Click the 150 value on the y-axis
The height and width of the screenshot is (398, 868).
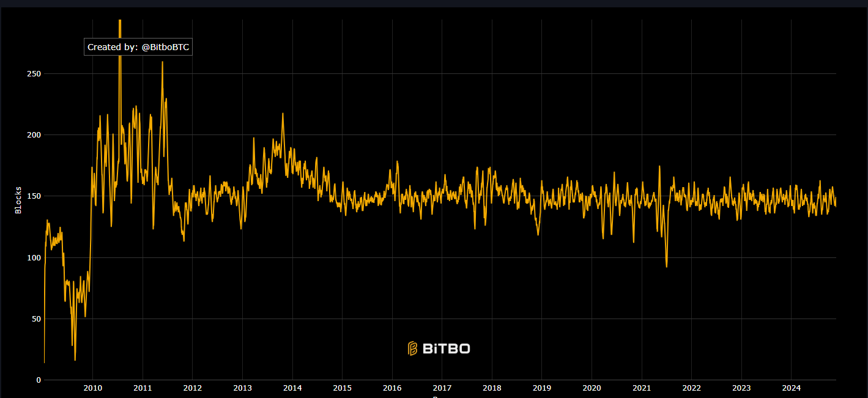coord(35,196)
